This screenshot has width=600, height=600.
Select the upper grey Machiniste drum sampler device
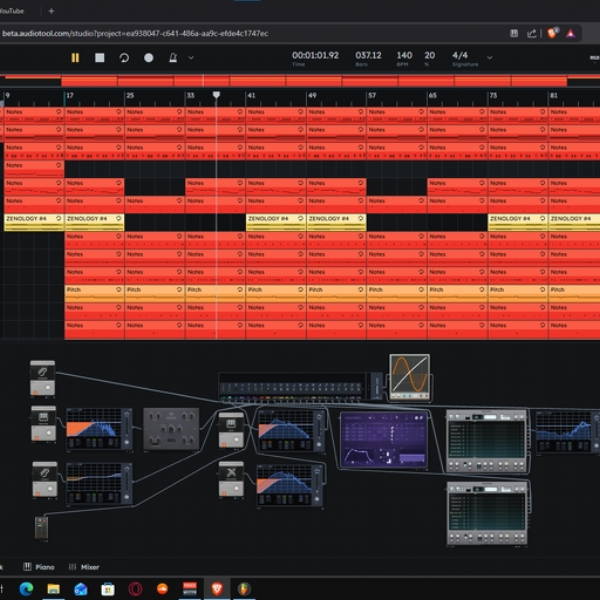(486, 441)
